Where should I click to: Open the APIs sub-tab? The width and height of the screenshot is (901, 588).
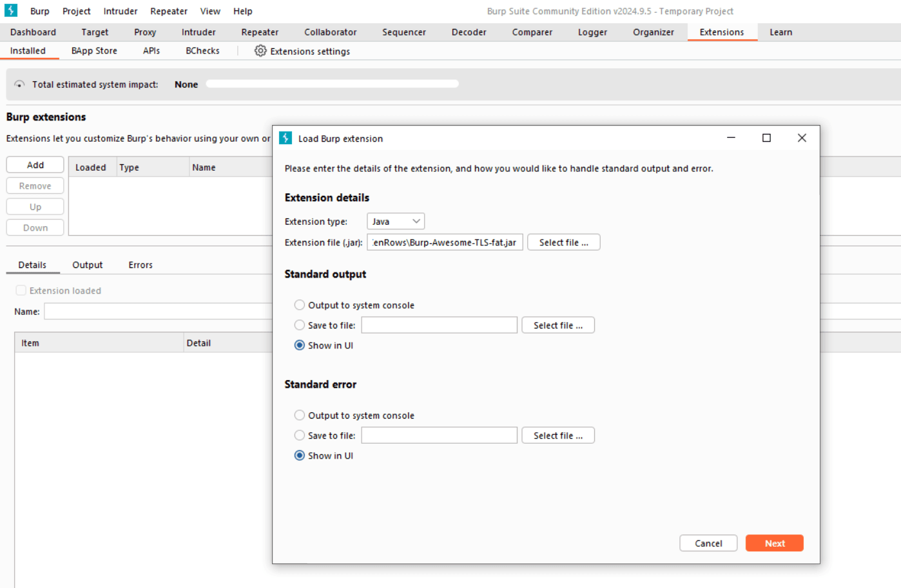pos(151,51)
